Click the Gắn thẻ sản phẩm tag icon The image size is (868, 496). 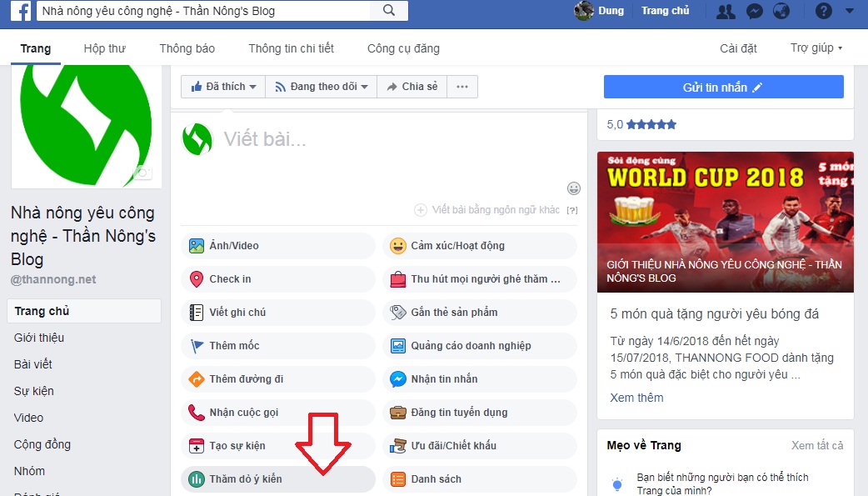398,313
